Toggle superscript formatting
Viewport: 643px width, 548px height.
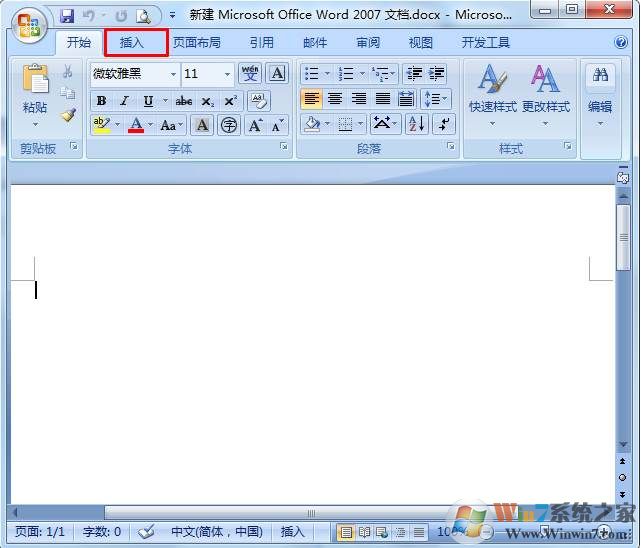pos(230,101)
